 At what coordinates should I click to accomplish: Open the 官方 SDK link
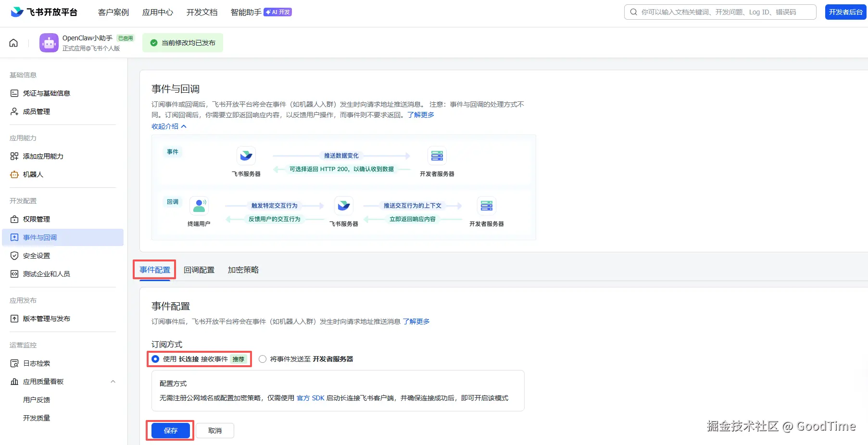tap(311, 398)
